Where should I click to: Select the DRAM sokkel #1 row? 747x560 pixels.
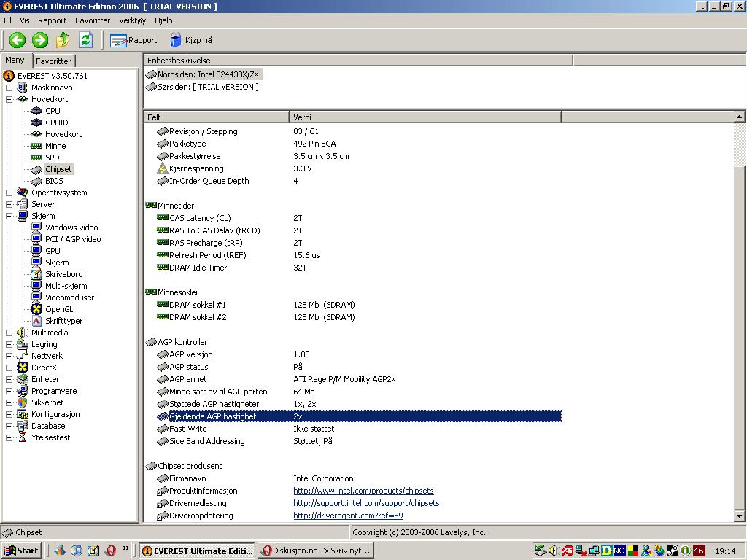click(352, 305)
